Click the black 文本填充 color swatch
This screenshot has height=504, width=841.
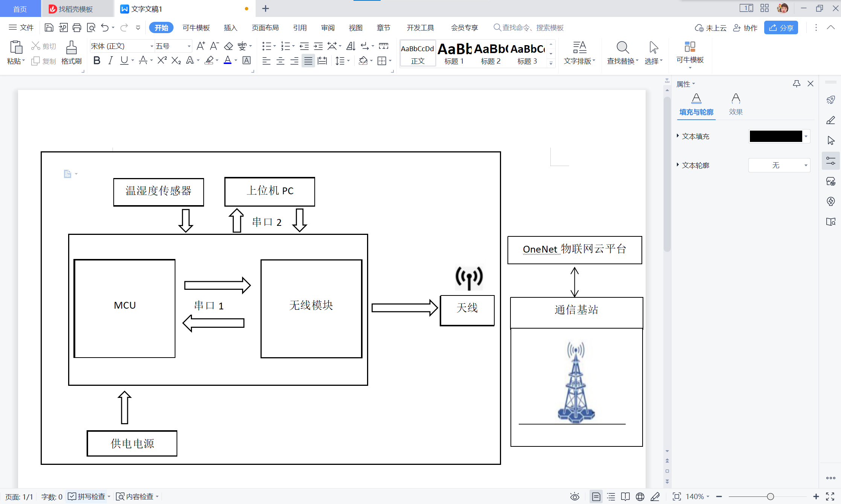pos(775,136)
